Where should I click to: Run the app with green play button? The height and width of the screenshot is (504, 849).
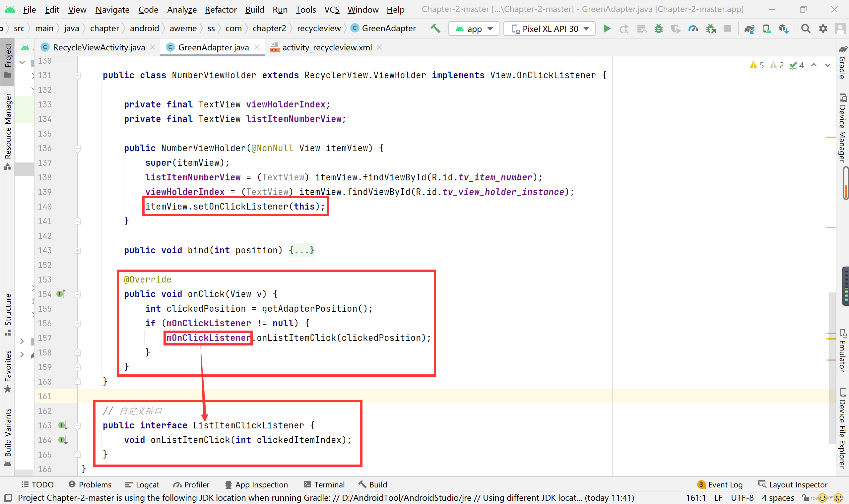point(607,29)
